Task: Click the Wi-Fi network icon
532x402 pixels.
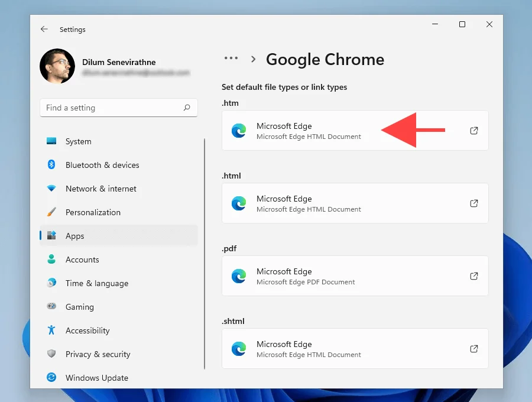Action: (51, 188)
